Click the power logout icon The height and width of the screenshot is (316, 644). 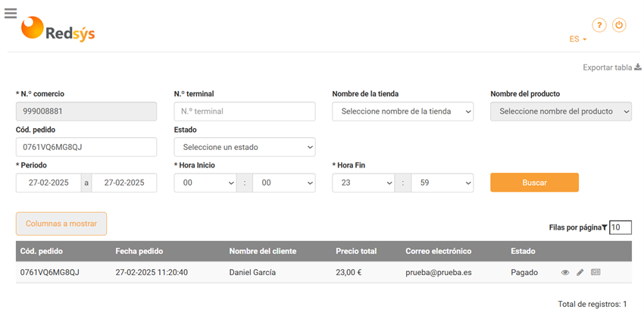point(619,25)
